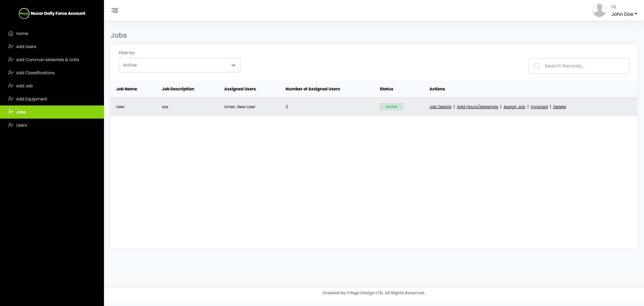Click the Add Job person icon

click(10, 86)
